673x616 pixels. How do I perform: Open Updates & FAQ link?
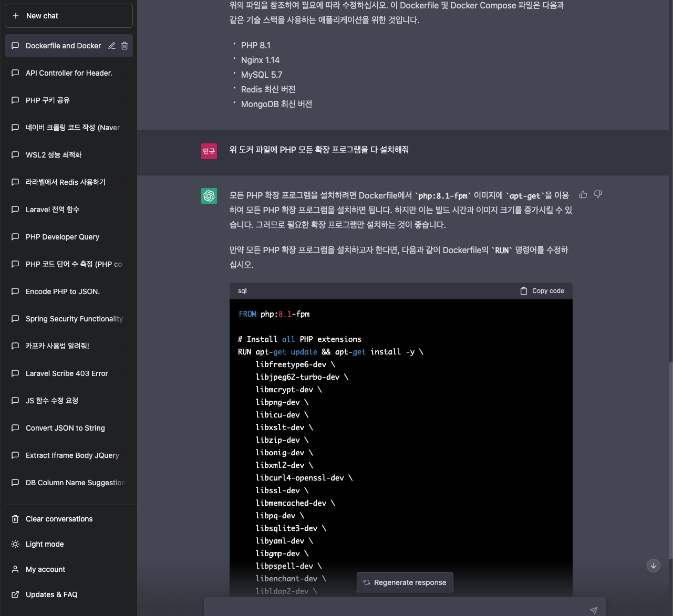click(x=69, y=594)
